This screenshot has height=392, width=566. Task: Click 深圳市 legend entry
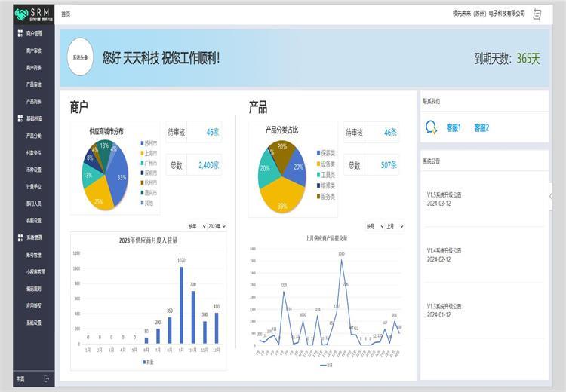click(149, 173)
